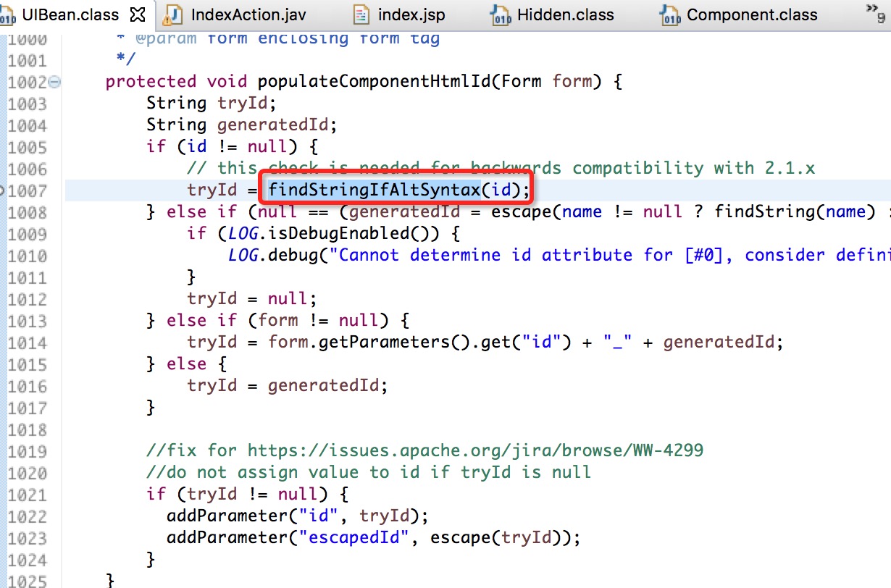Open the index.jsp tab
The height and width of the screenshot is (588, 891).
(411, 15)
